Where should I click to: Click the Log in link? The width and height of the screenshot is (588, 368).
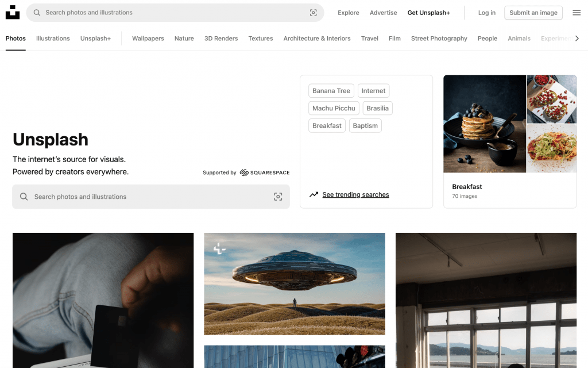[x=486, y=12]
